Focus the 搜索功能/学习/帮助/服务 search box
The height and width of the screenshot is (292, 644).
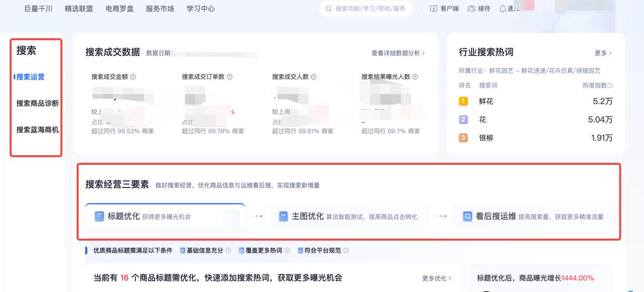366,8
